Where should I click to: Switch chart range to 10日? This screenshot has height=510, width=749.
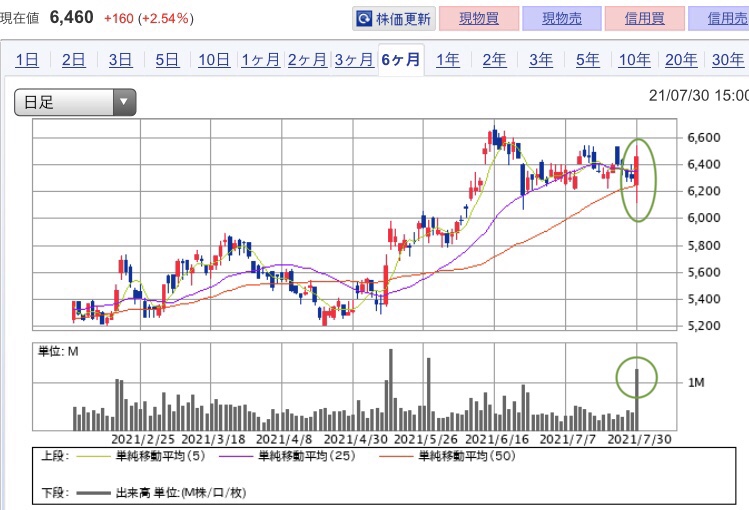click(214, 60)
